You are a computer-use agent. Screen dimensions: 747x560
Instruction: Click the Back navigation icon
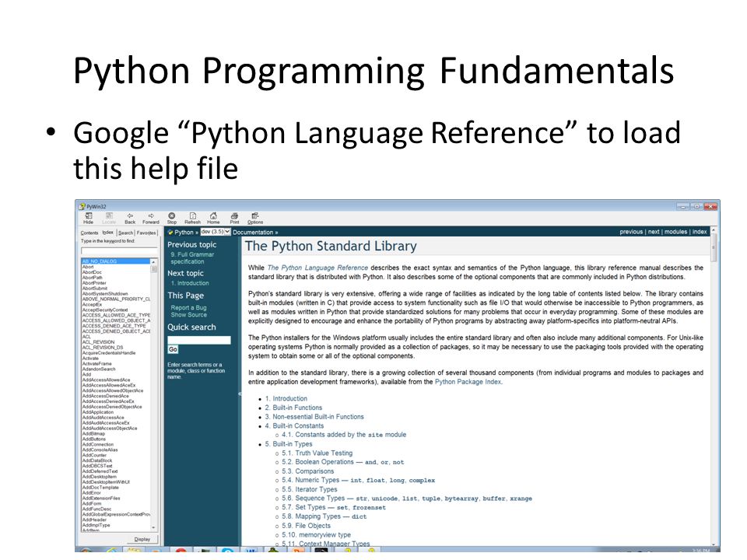click(x=130, y=218)
